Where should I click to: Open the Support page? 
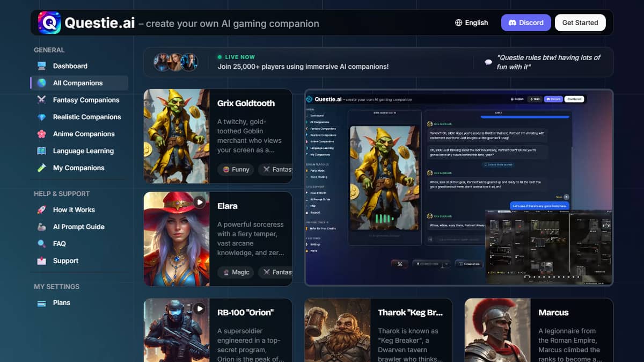(x=79, y=260)
